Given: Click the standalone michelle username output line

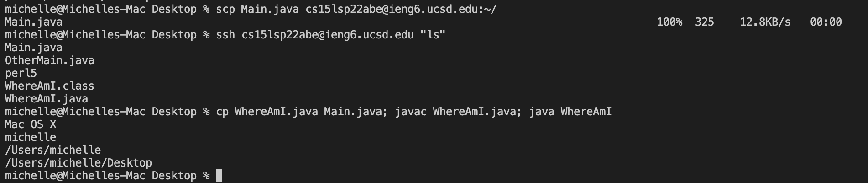Looking at the screenshot, I should click(x=31, y=137).
